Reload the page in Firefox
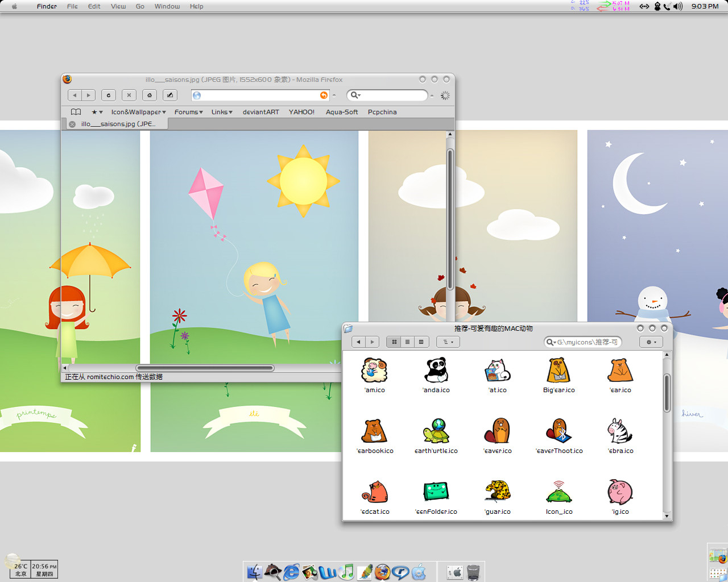The width and height of the screenshot is (728, 582). coord(109,95)
